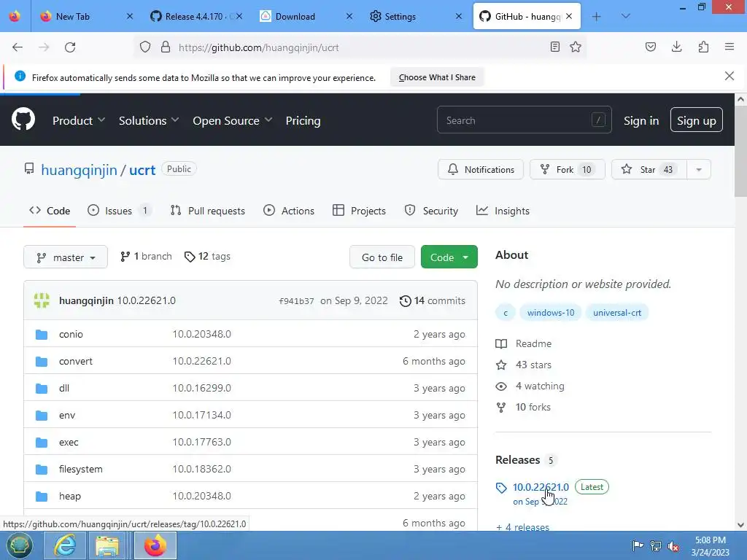This screenshot has height=560, width=747.
Task: Click the GitHub Octocat logo
Action: click(23, 119)
